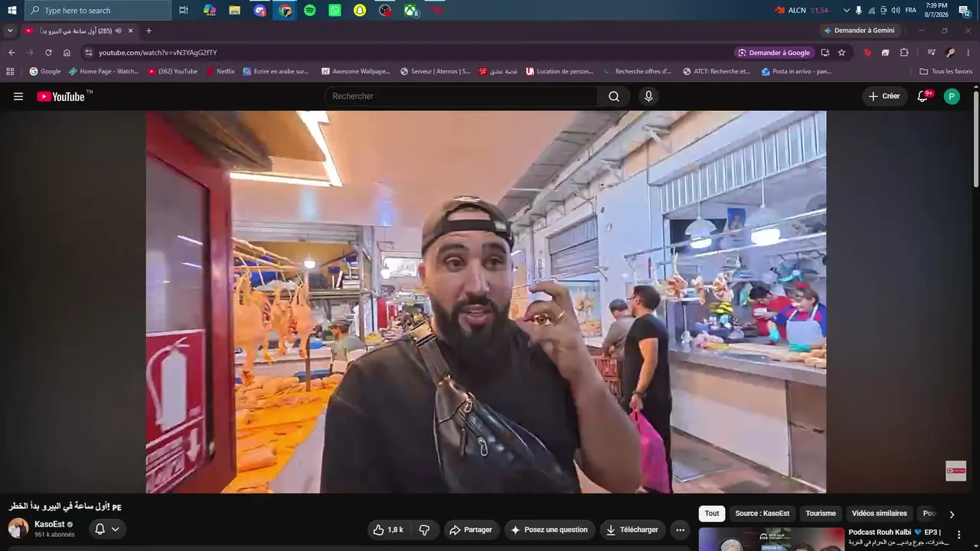Click Posez une question button
This screenshot has width=980, height=551.
pos(549,530)
